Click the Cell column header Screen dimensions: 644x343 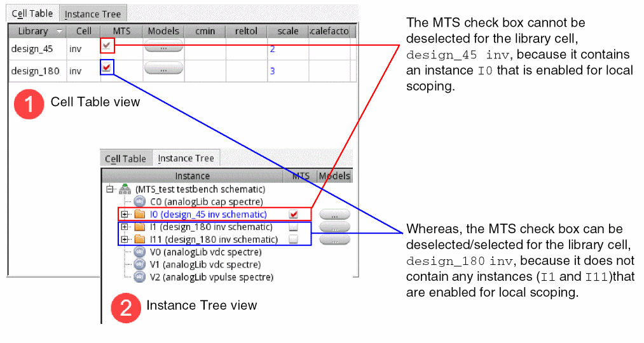(x=84, y=31)
